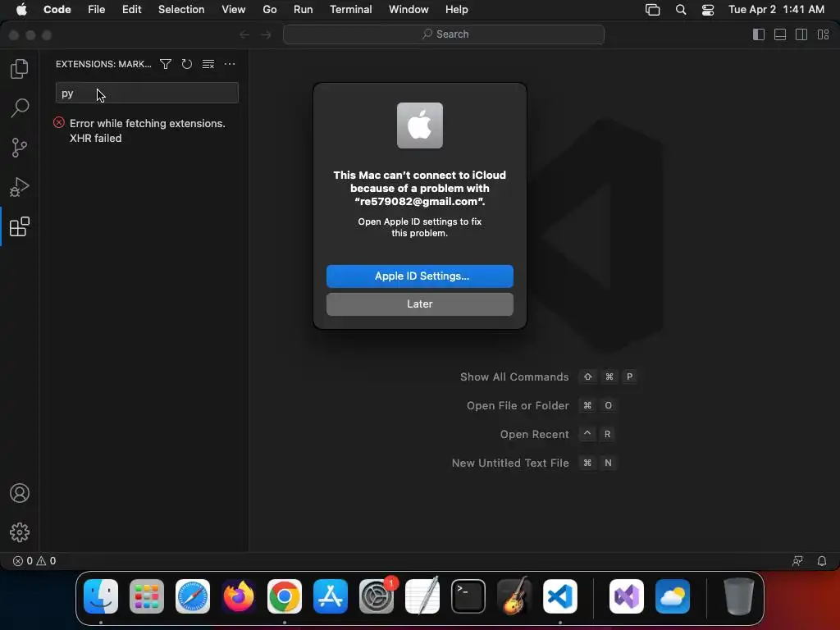Open Spotlight search in menu bar
This screenshot has width=840, height=630.
[680, 10]
